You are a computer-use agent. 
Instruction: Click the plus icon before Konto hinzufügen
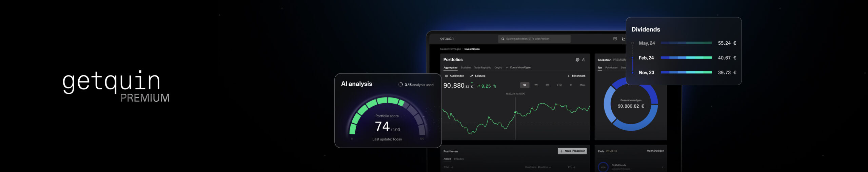[507, 68]
